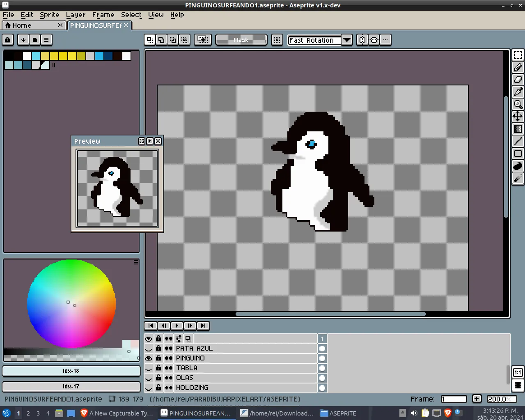
Task: Select the Rectangular Marquee tool
Action: coord(518,55)
